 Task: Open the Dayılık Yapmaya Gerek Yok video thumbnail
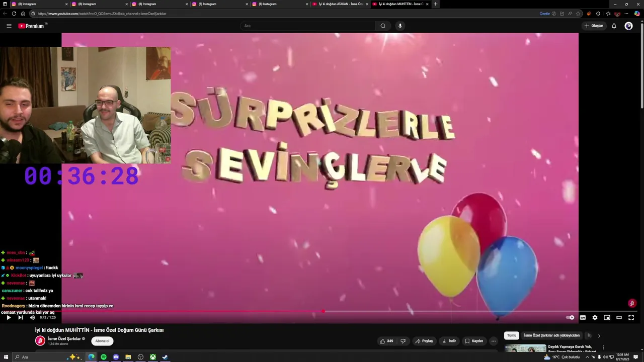[x=525, y=348]
